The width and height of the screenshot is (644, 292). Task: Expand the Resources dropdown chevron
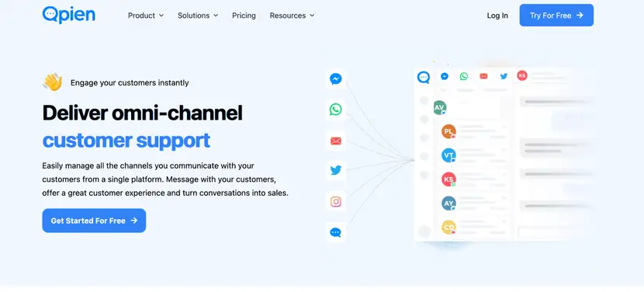(x=312, y=16)
